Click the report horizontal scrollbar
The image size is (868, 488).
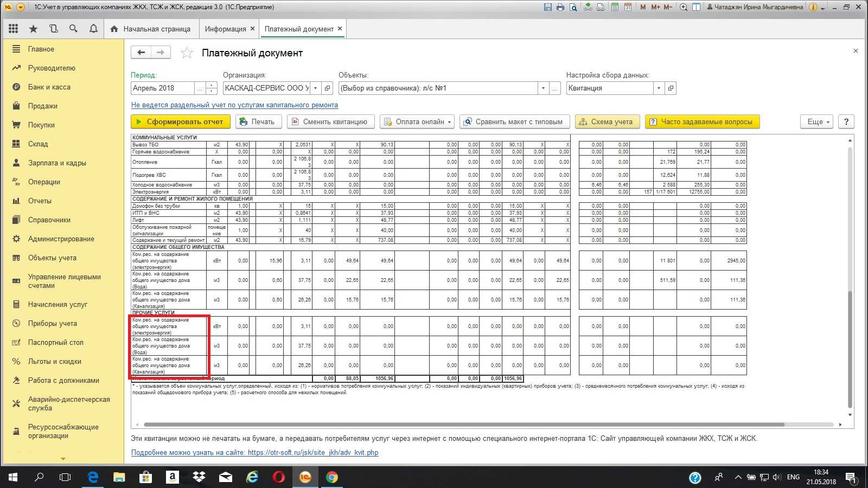pyautogui.click(x=464, y=425)
